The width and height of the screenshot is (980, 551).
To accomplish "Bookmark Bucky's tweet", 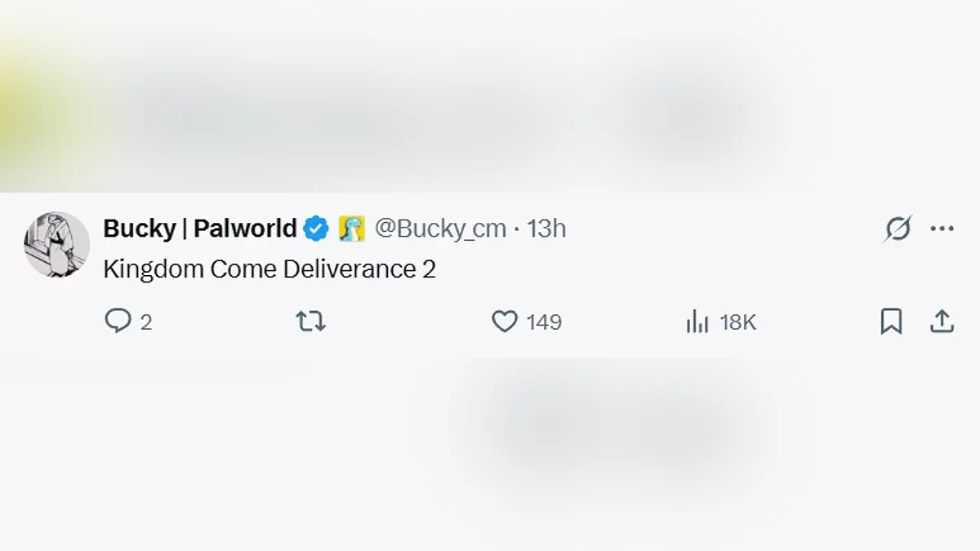I will click(891, 322).
